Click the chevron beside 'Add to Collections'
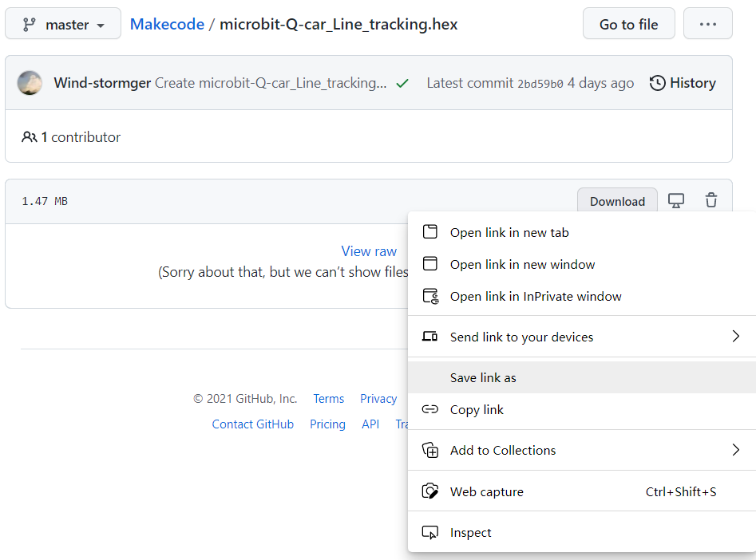 coord(736,450)
